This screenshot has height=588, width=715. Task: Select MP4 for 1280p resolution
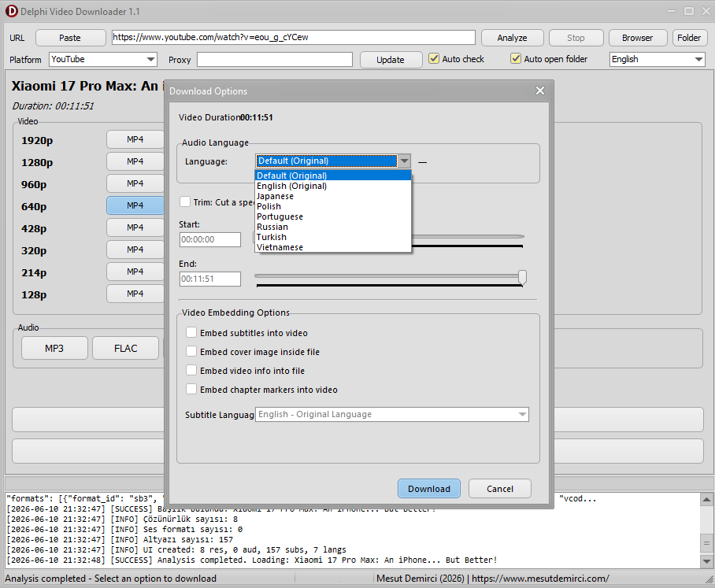coord(135,161)
